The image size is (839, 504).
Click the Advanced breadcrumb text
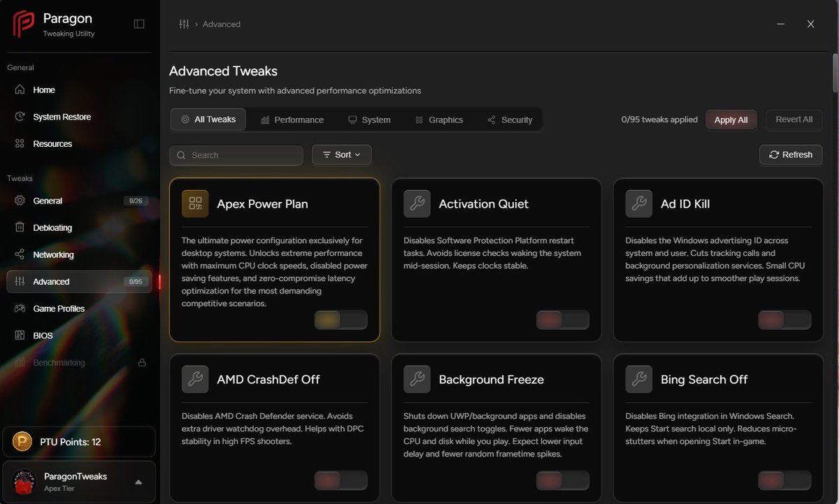click(x=222, y=24)
